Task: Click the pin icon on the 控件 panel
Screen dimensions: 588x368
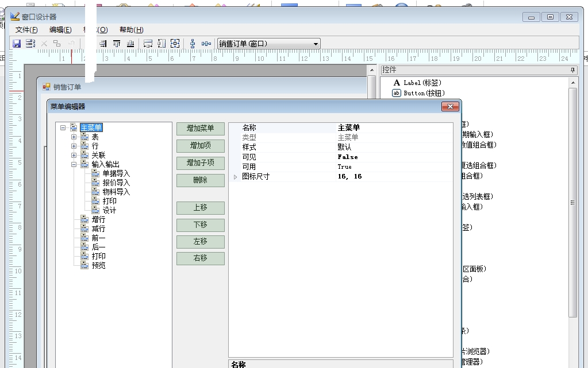Action: [x=572, y=69]
